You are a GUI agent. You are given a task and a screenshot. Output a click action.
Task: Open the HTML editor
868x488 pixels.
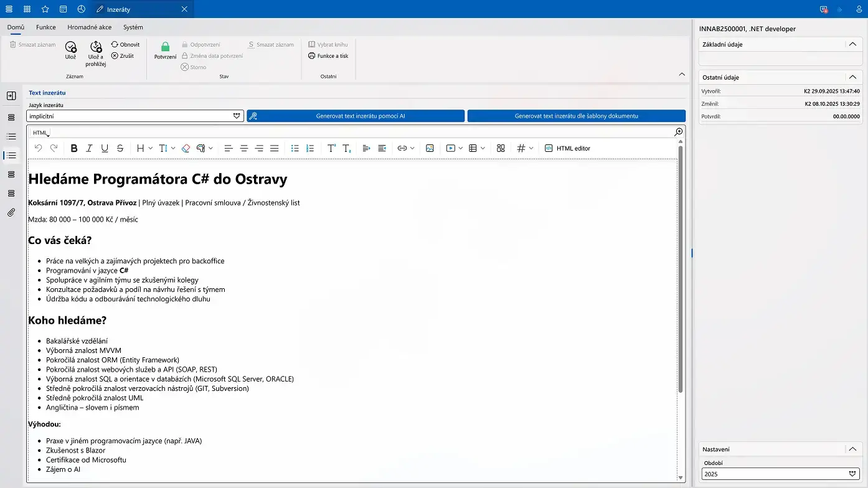[567, 148]
